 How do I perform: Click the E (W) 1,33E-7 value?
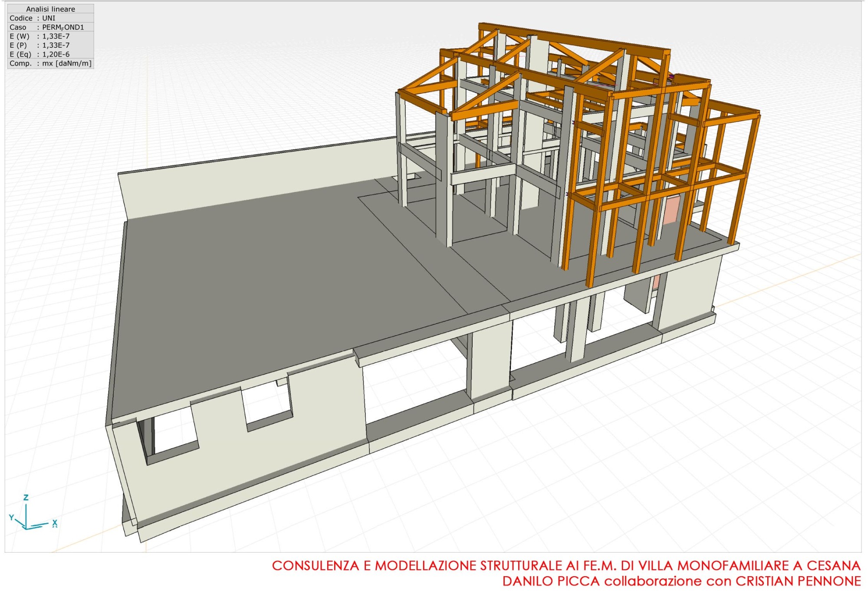coord(56,36)
